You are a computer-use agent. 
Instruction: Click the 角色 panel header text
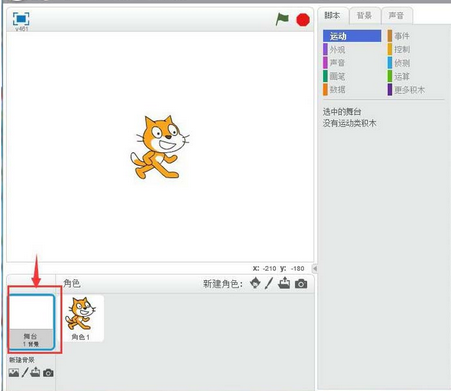(x=72, y=283)
